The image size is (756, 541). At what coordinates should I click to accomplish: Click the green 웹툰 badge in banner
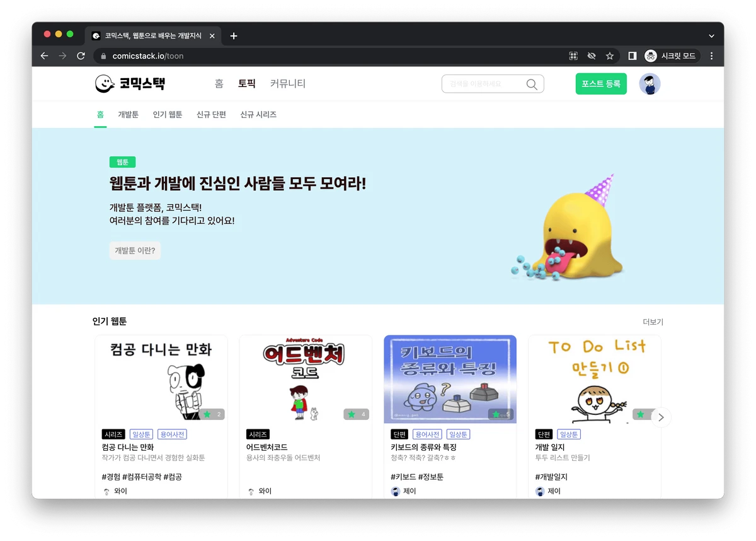click(x=122, y=162)
